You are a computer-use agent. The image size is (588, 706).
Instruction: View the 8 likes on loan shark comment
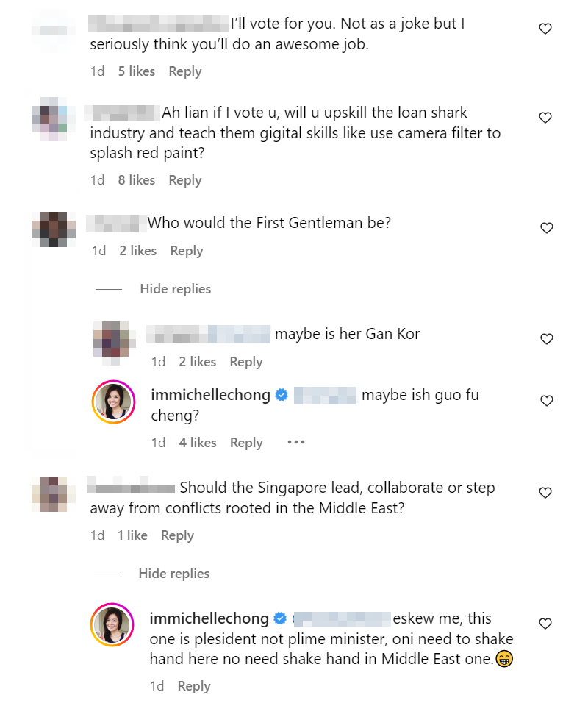tap(137, 180)
